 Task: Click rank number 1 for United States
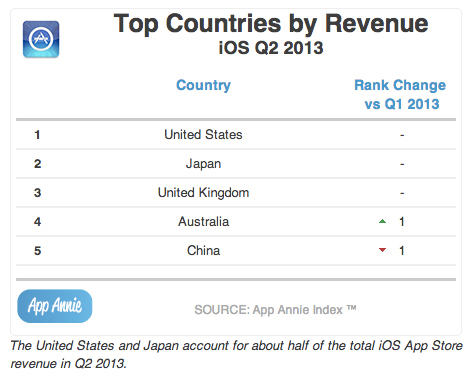pyautogui.click(x=37, y=135)
